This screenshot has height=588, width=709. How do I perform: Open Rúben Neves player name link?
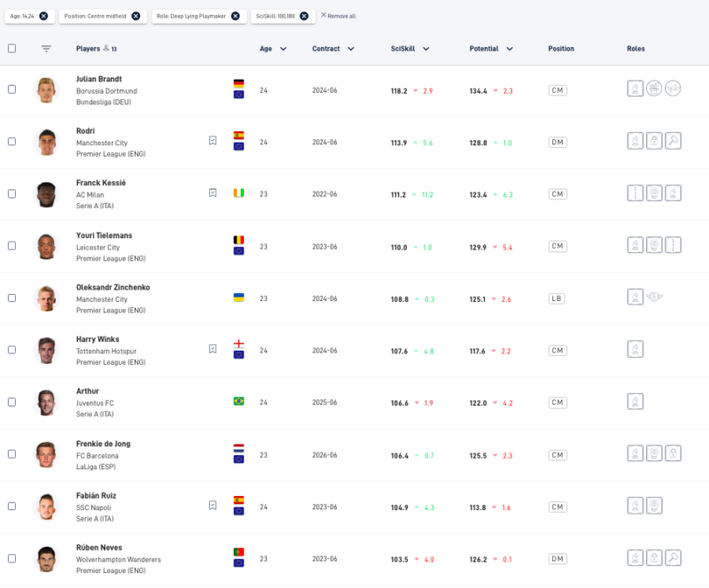[x=99, y=548]
